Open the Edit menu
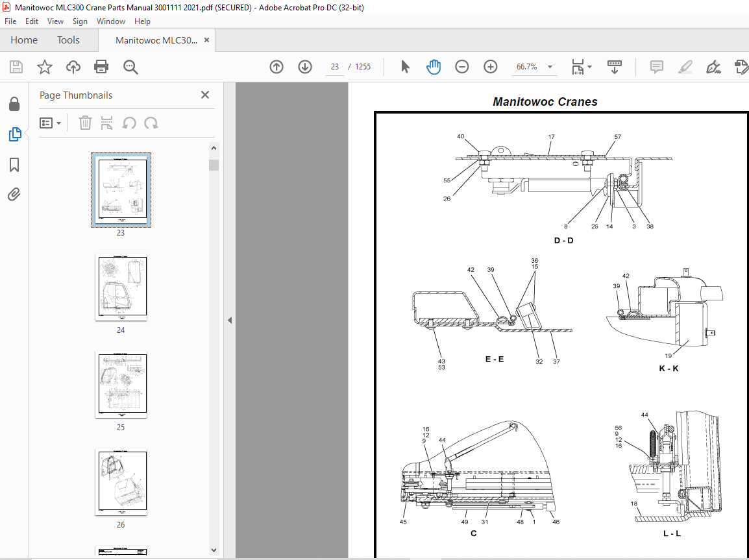Screen dimensions: 749x560 32,21
